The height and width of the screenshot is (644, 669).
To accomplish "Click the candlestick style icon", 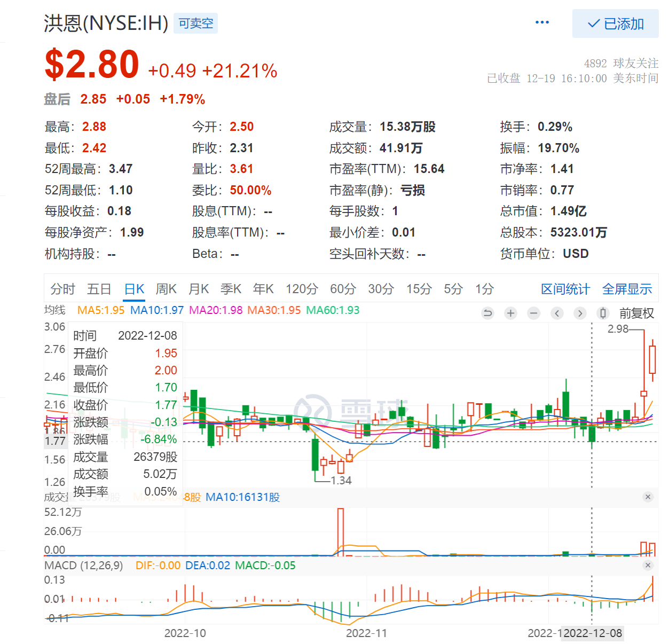I will [x=603, y=313].
